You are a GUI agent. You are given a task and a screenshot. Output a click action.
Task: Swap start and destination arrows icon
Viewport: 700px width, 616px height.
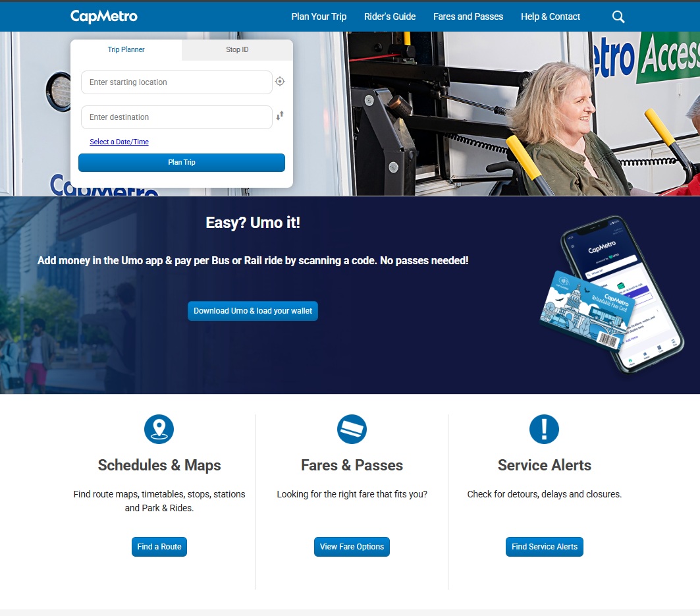click(280, 116)
